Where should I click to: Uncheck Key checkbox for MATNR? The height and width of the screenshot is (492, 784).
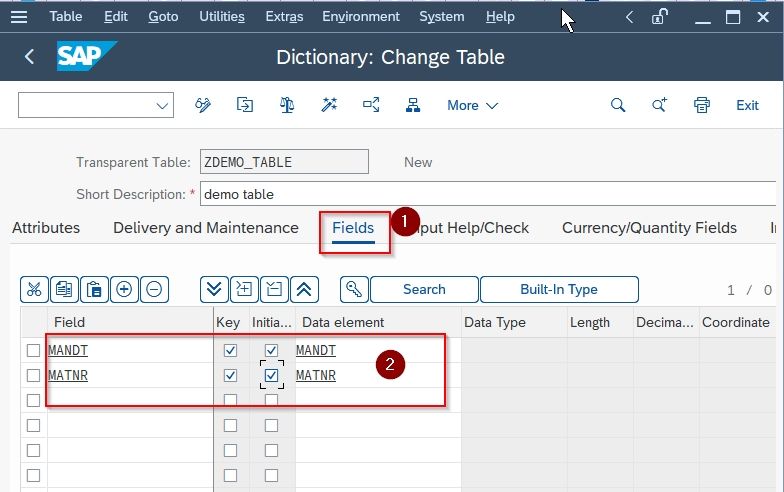point(230,376)
